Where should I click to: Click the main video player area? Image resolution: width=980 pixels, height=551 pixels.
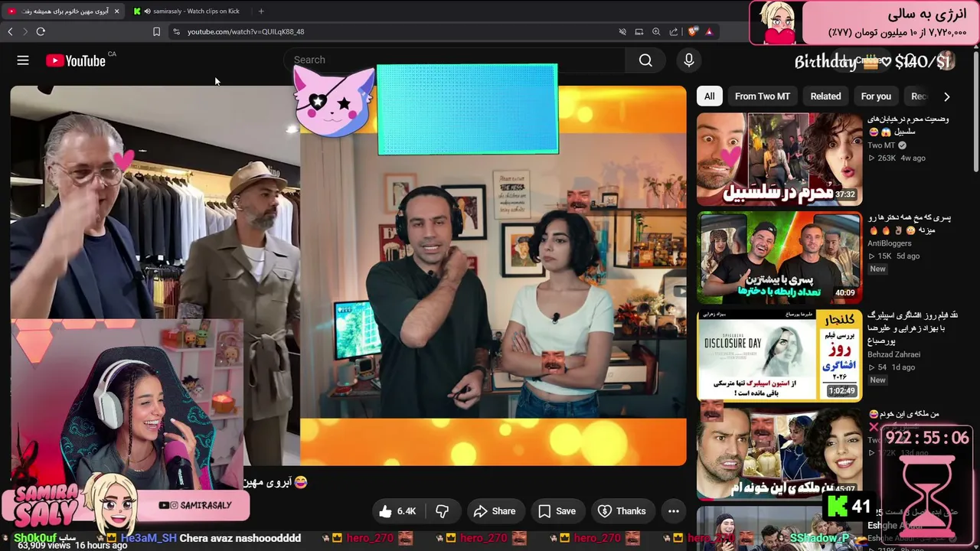pyautogui.click(x=348, y=275)
